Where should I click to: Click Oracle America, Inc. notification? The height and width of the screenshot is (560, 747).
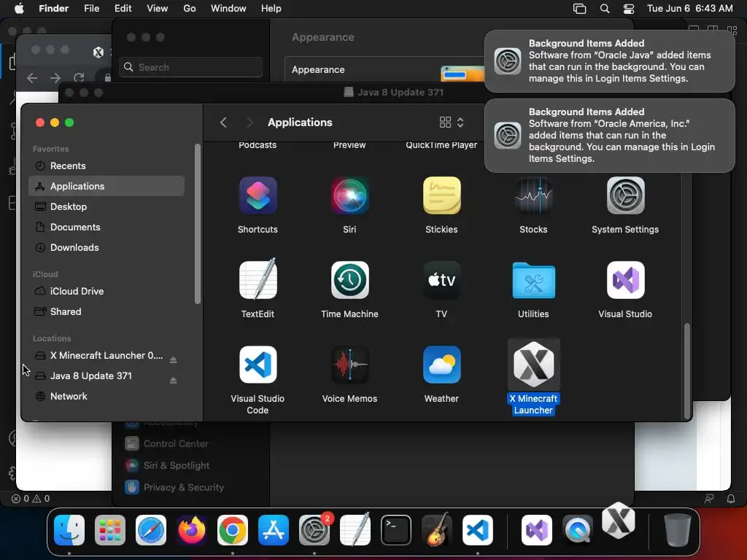click(610, 135)
